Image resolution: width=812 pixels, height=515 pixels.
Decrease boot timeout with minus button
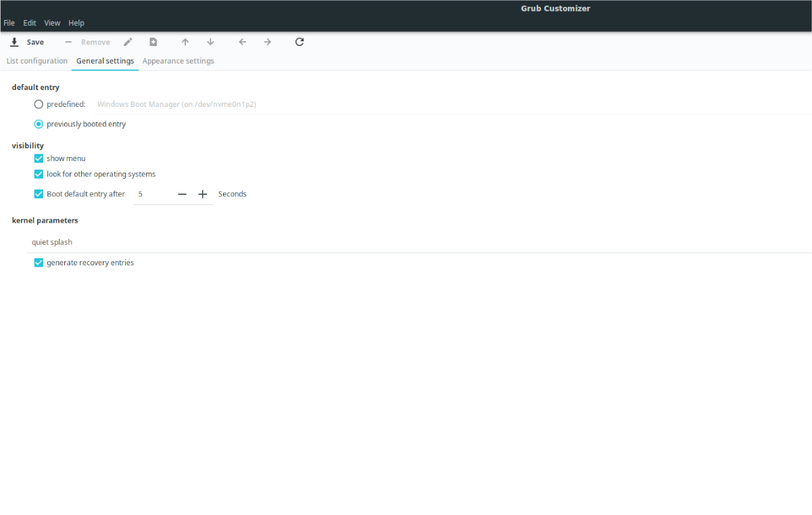tap(182, 194)
